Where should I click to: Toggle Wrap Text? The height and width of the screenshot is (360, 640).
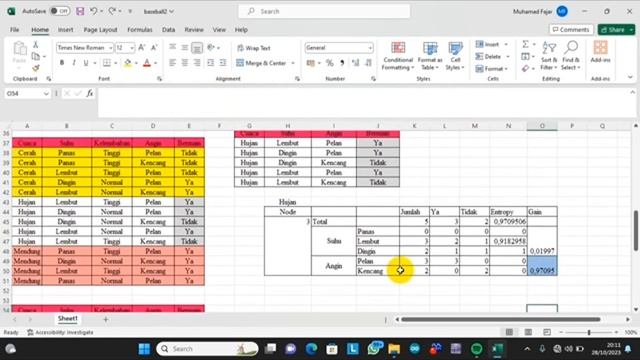(254, 48)
